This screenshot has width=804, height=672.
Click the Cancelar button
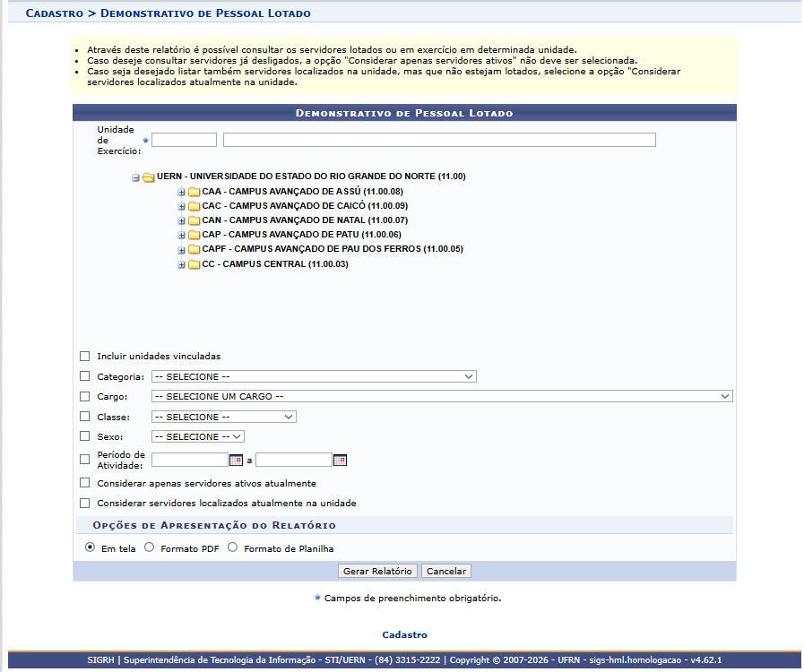[x=446, y=571]
